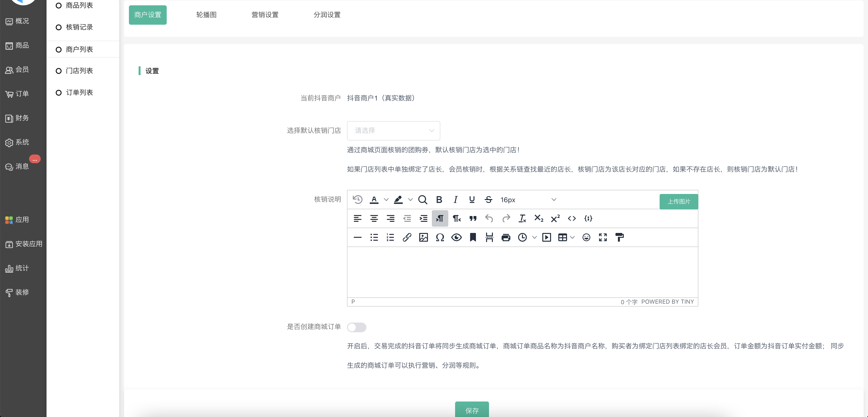Switch to the 分润设置 tab
This screenshot has height=417, width=868.
[327, 15]
